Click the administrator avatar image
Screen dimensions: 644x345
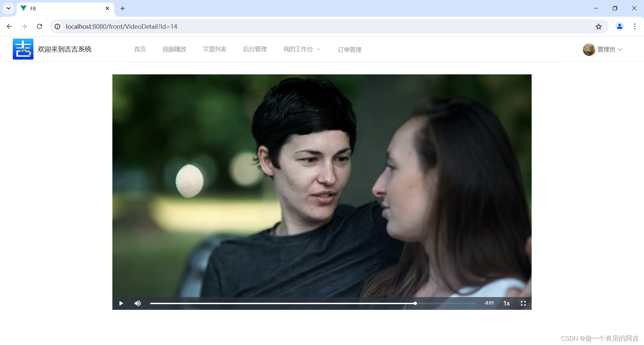(x=589, y=50)
